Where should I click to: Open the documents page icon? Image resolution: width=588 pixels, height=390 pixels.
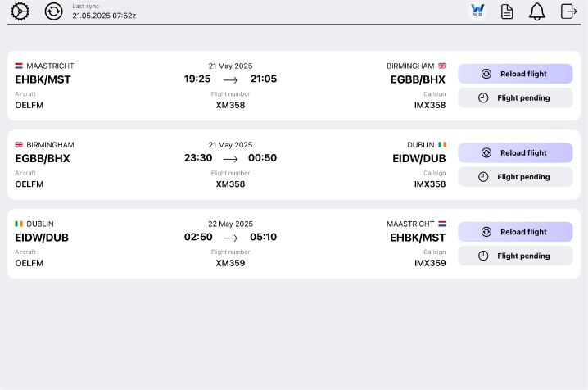coord(507,11)
